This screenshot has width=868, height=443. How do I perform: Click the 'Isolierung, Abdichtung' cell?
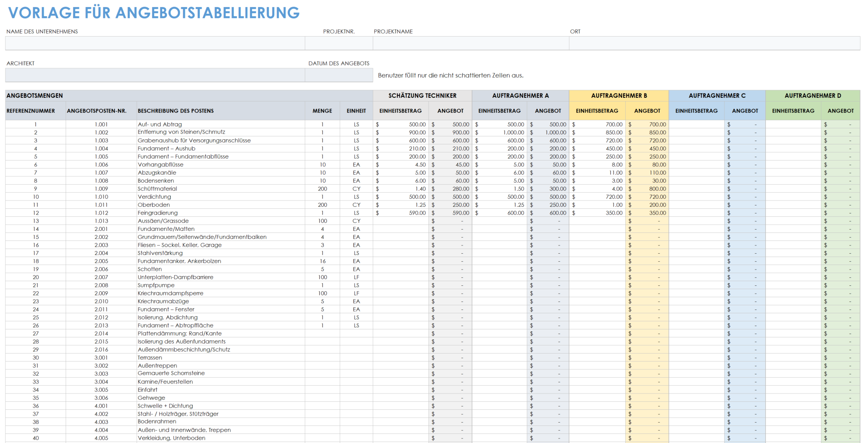point(221,317)
